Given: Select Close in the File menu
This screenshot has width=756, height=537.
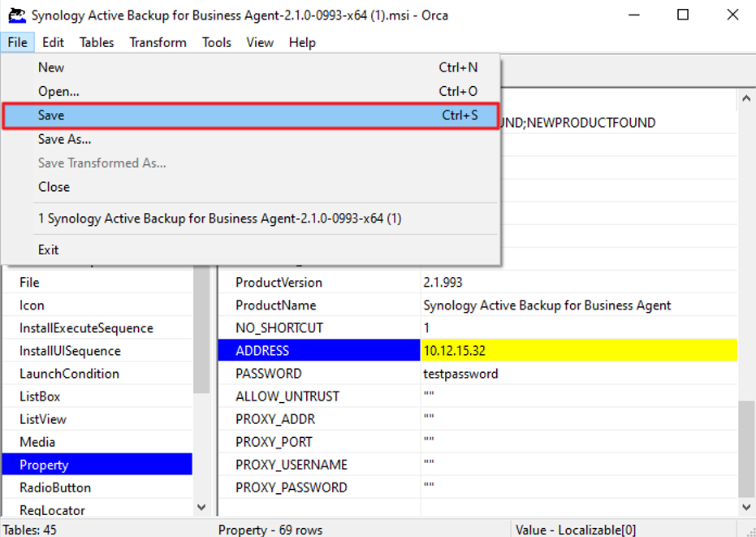Looking at the screenshot, I should pos(250,187).
